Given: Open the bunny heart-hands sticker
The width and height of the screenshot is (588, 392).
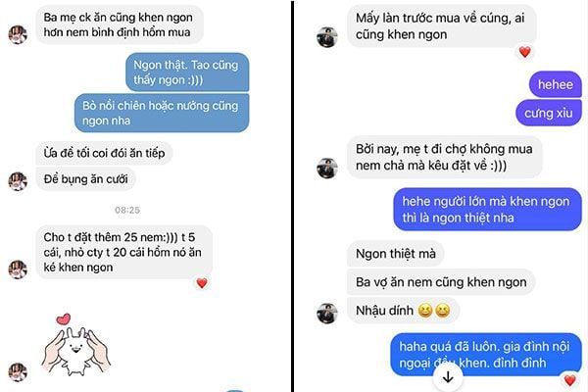Looking at the screenshot, I should (76, 345).
